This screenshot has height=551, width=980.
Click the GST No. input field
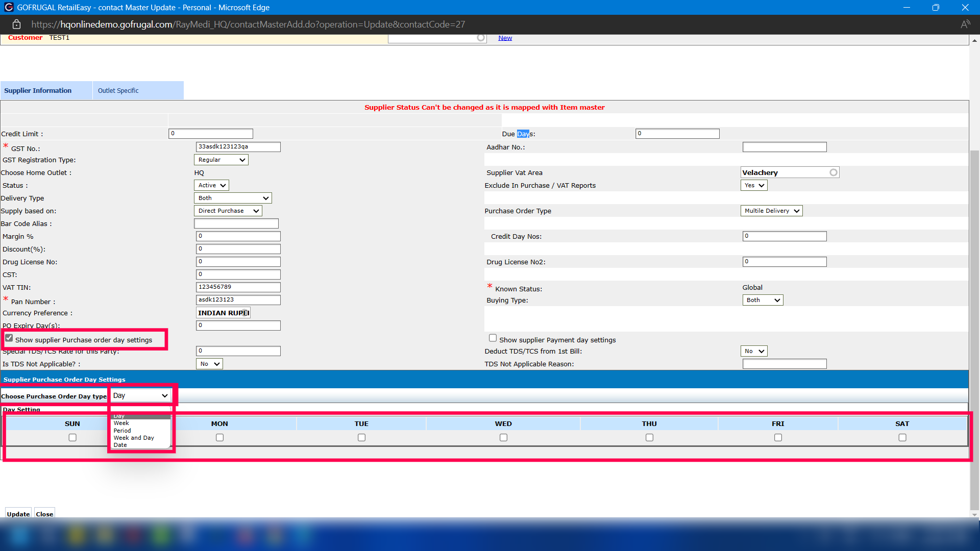(238, 147)
